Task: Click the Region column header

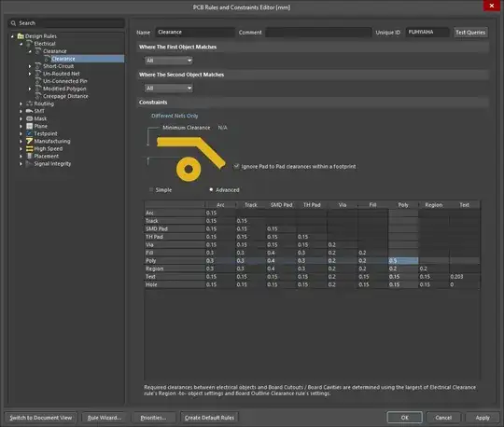Action: click(x=434, y=205)
